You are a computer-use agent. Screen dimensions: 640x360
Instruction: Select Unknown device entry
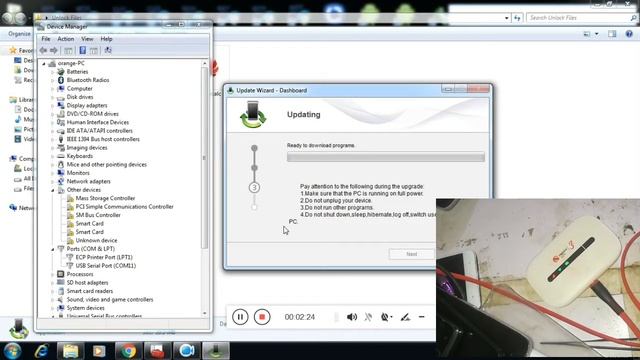(96, 240)
